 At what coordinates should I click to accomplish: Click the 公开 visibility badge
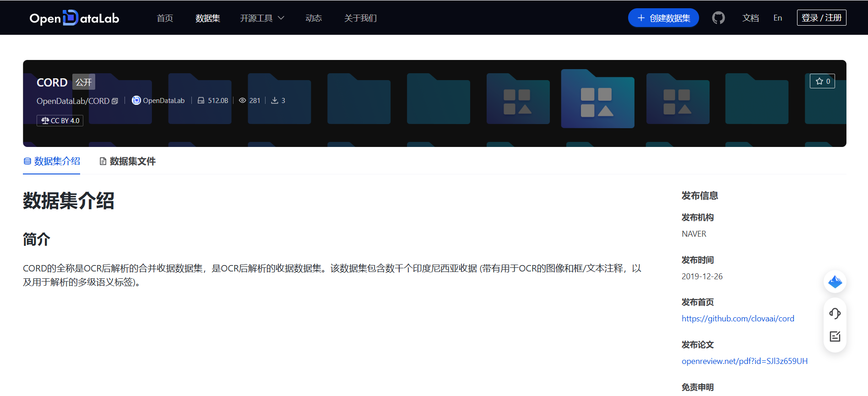point(84,82)
